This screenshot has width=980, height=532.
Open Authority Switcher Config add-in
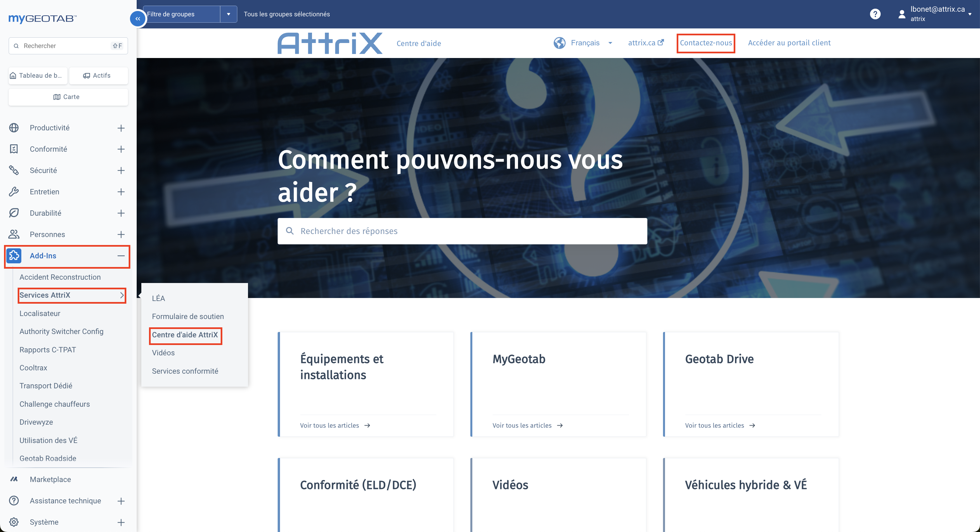point(61,331)
